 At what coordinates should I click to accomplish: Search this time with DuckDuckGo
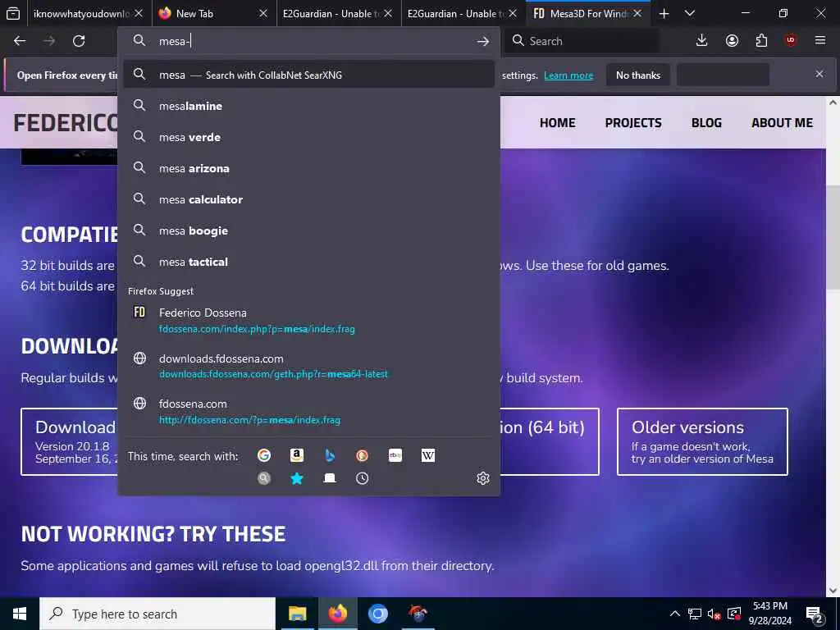[362, 455]
